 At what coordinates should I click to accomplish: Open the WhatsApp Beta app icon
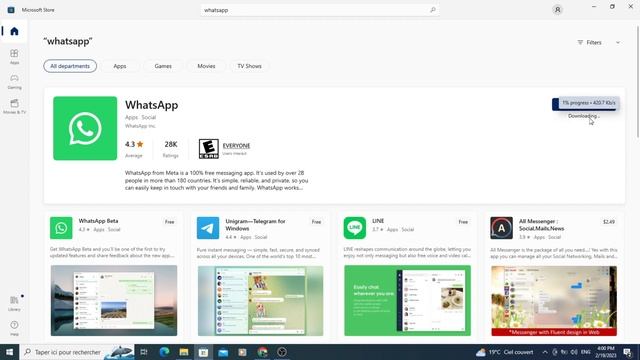(x=61, y=228)
